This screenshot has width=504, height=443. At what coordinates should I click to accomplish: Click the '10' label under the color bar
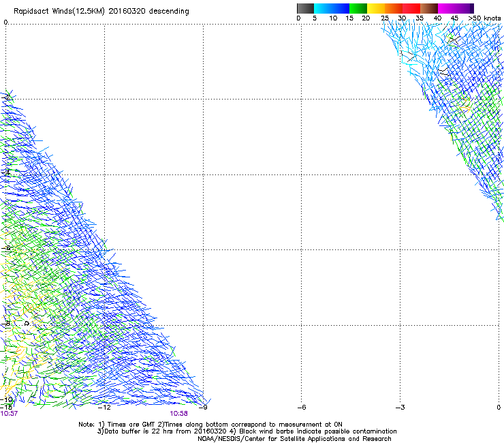coord(333,18)
